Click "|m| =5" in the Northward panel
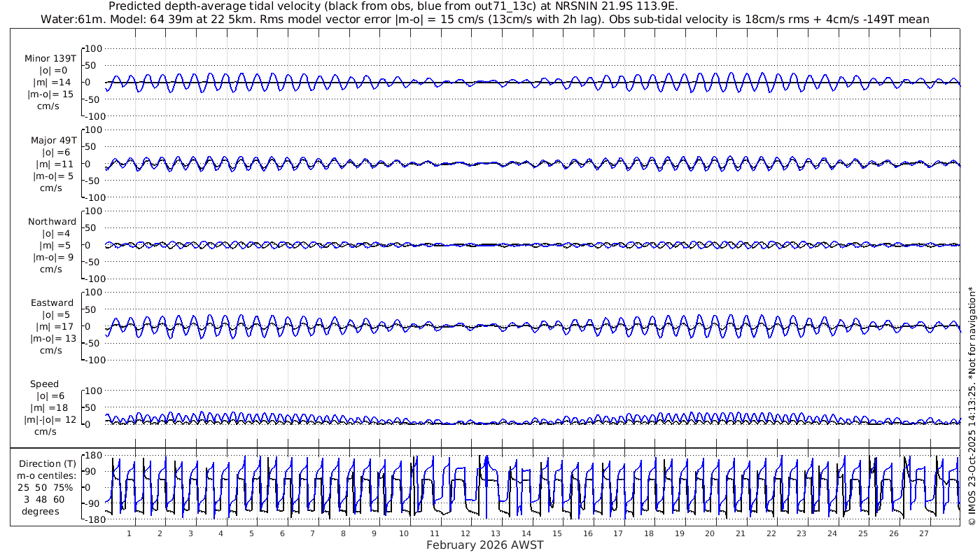 tap(54, 245)
